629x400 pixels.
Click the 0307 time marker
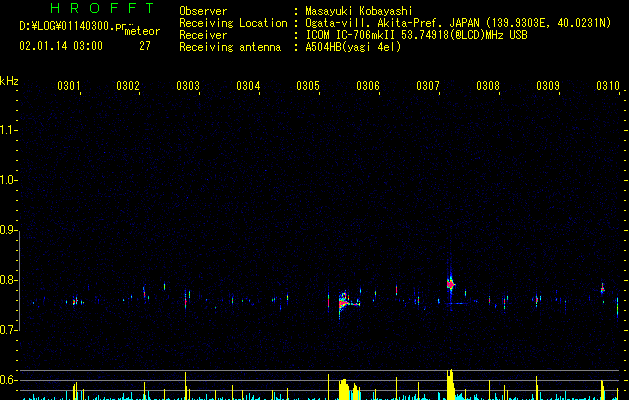428,86
